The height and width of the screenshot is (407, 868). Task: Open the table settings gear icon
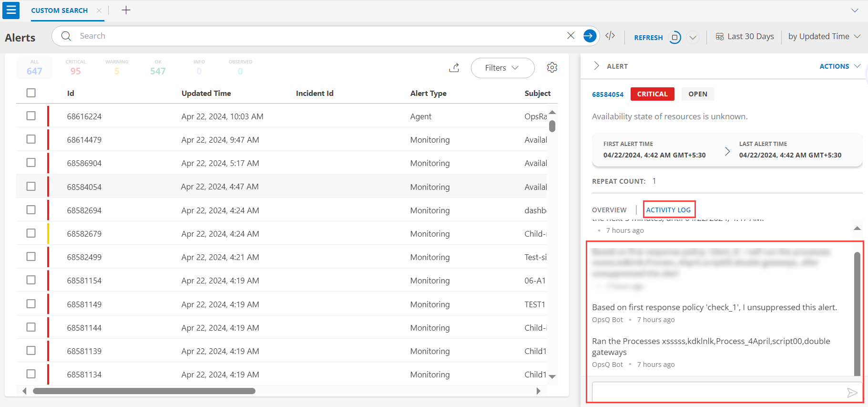click(x=552, y=67)
